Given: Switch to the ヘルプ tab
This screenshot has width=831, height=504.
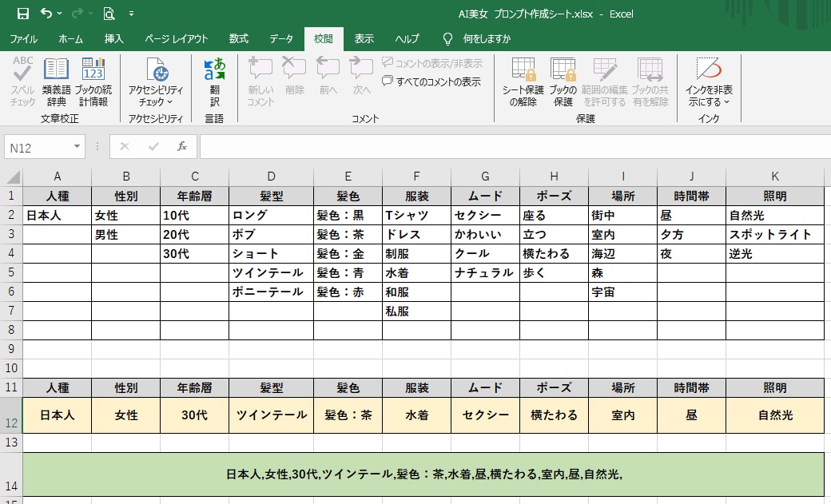Looking at the screenshot, I should click(x=407, y=38).
